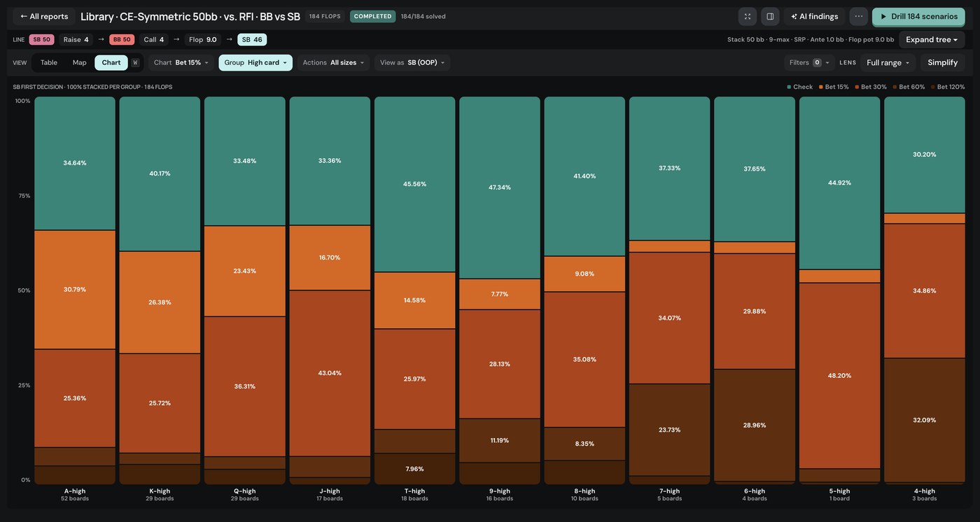The width and height of the screenshot is (980, 522).
Task: Click the J-high bar segment 16.70%
Action: click(330, 258)
